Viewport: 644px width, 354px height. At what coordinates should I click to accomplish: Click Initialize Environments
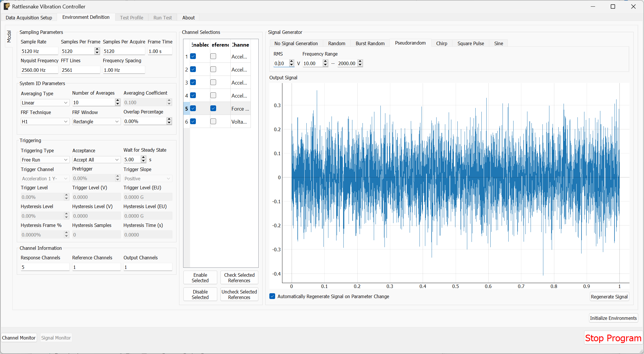[x=613, y=318]
